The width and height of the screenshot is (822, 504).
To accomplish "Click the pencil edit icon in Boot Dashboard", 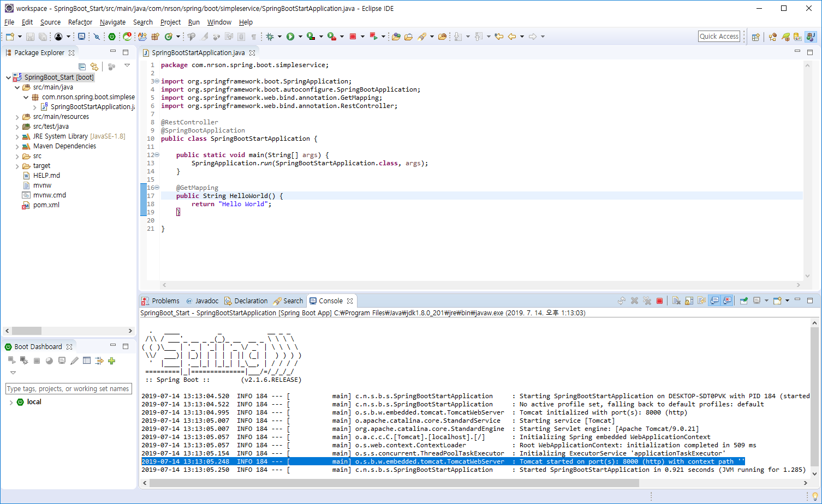I will [74, 361].
